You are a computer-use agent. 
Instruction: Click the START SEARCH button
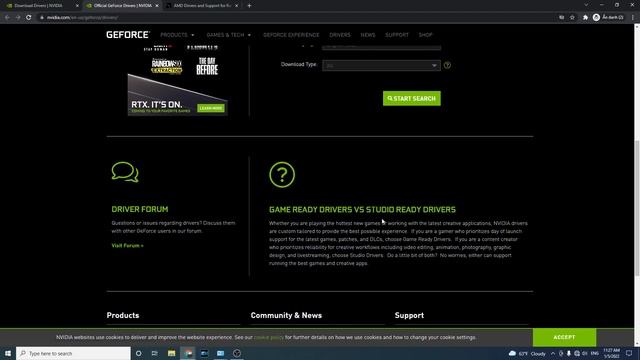click(411, 98)
